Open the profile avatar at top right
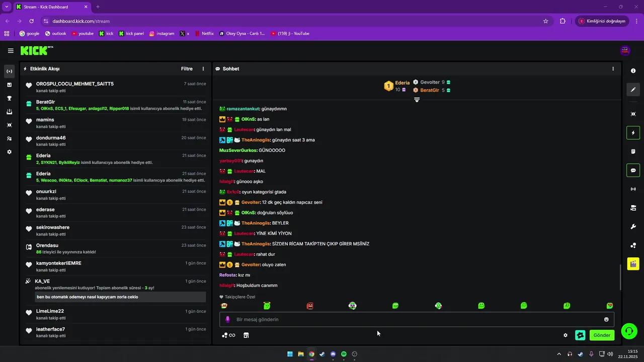 pyautogui.click(x=625, y=50)
